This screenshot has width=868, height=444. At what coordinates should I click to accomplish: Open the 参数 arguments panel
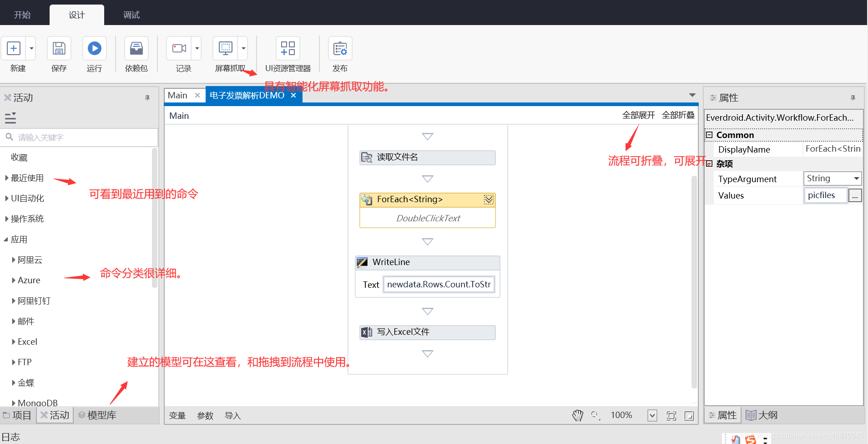click(205, 415)
